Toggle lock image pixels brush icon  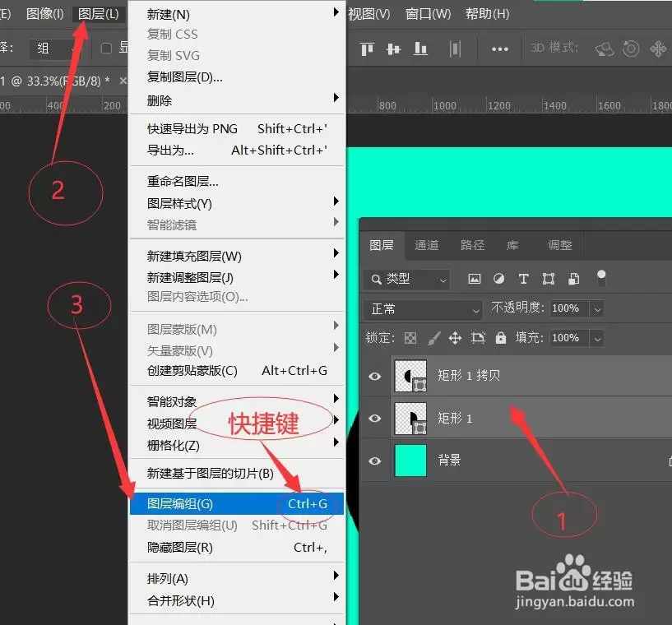[433, 339]
